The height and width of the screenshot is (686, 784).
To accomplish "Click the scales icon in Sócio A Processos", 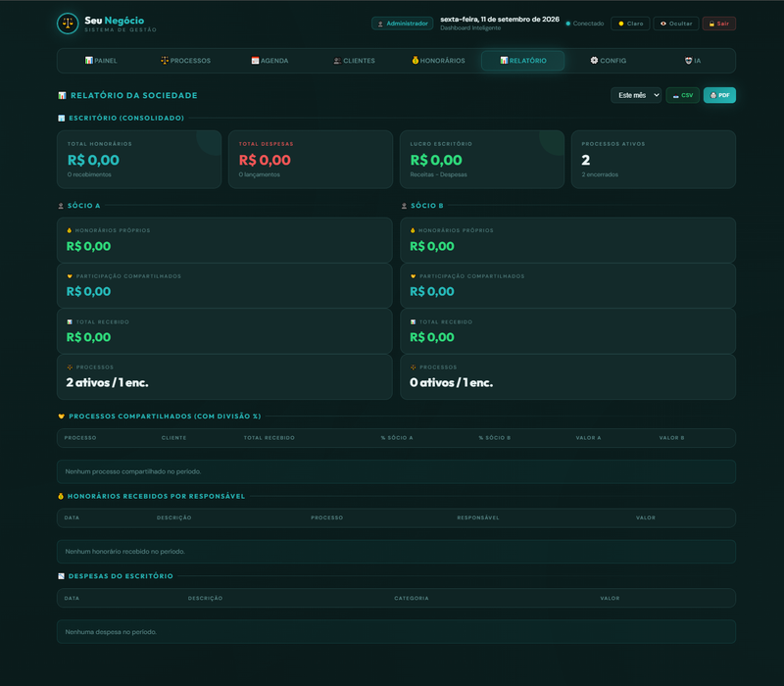I will [x=70, y=367].
